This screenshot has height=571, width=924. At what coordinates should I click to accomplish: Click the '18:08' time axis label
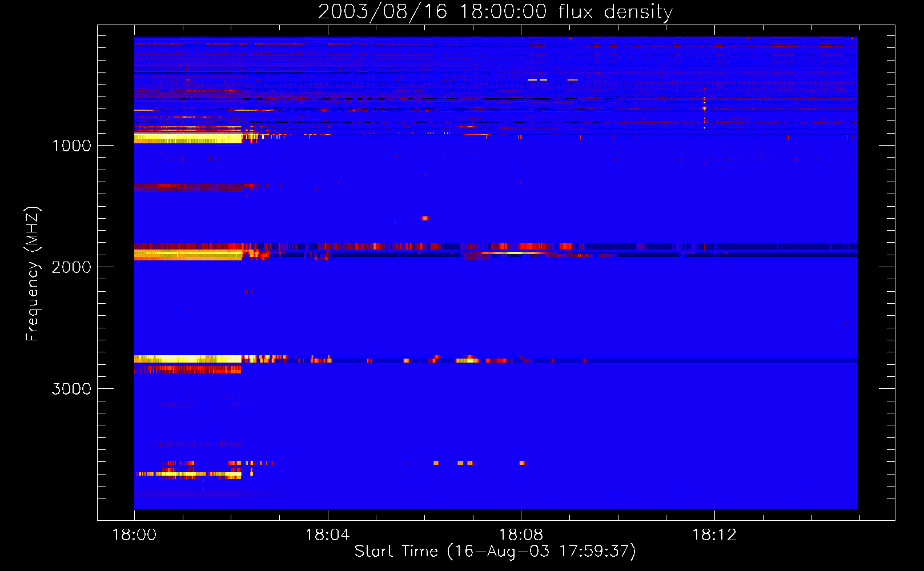click(521, 535)
